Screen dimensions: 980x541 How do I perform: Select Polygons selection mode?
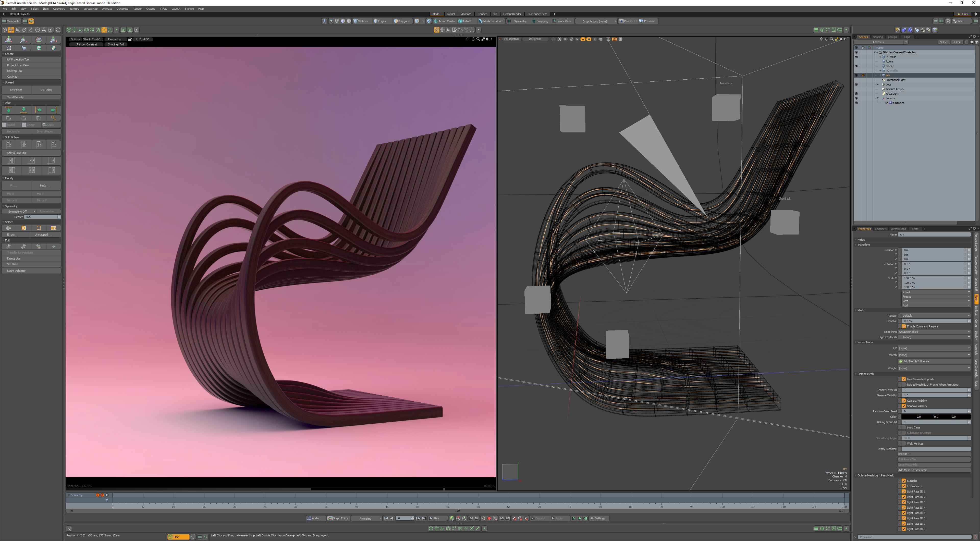402,21
